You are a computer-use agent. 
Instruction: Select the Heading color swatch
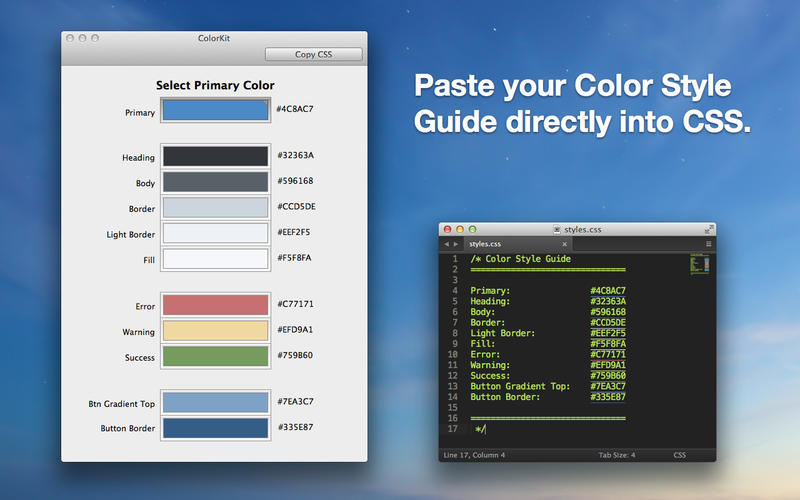215,156
